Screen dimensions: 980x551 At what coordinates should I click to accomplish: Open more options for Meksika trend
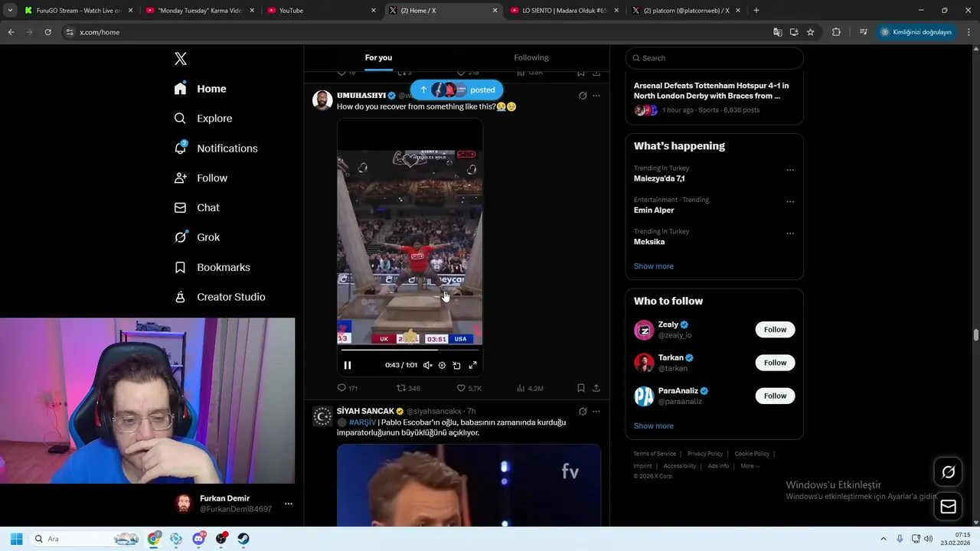pos(790,233)
